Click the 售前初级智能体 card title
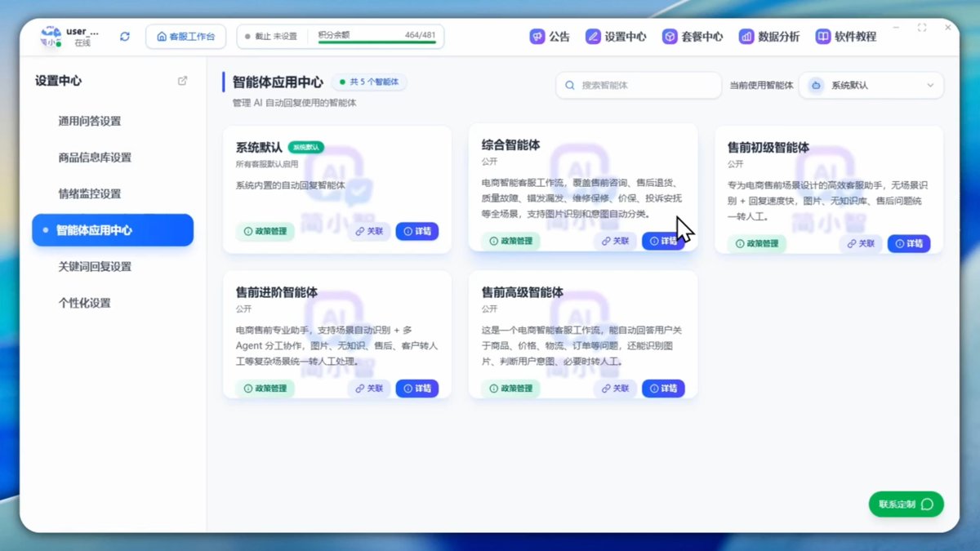The width and height of the screenshot is (980, 551). click(x=768, y=148)
